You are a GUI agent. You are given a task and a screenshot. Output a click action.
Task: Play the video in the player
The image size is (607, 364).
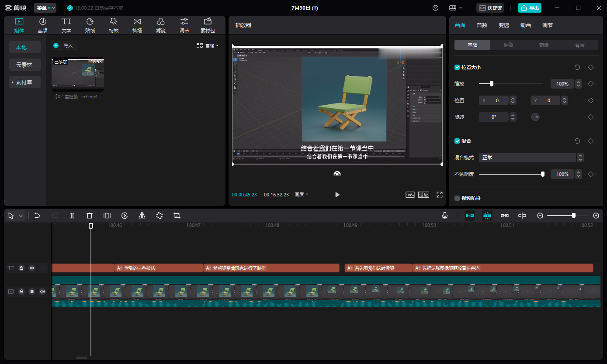coord(337,195)
